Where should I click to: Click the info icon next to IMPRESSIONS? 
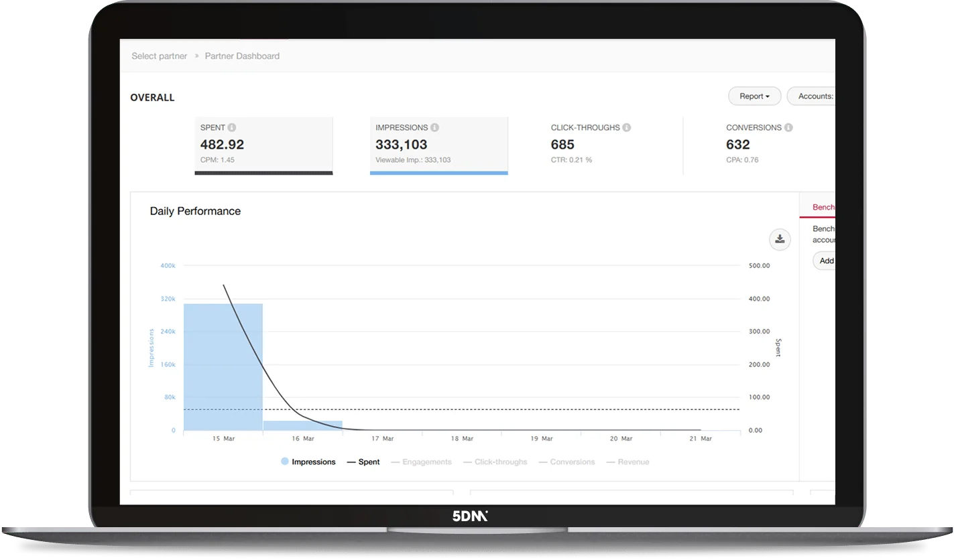434,127
